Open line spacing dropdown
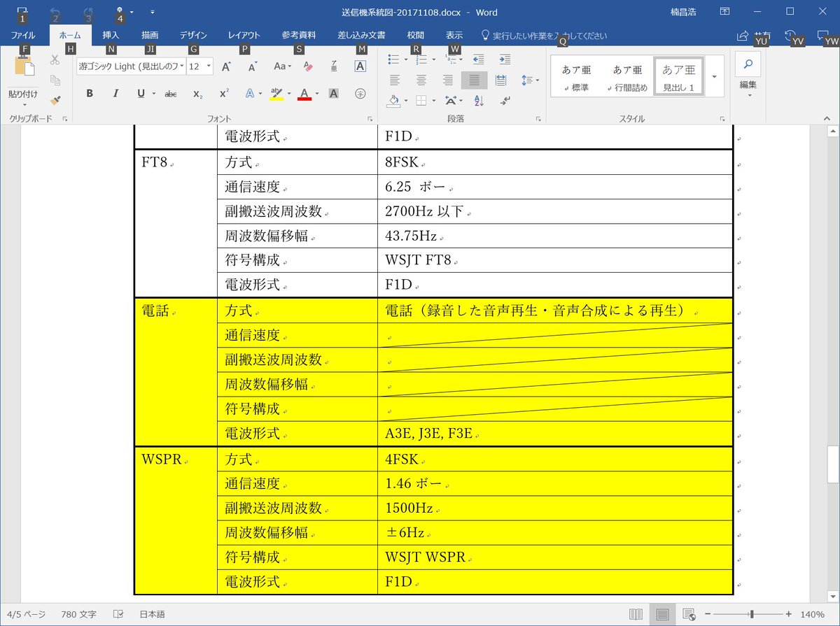 tap(536, 80)
